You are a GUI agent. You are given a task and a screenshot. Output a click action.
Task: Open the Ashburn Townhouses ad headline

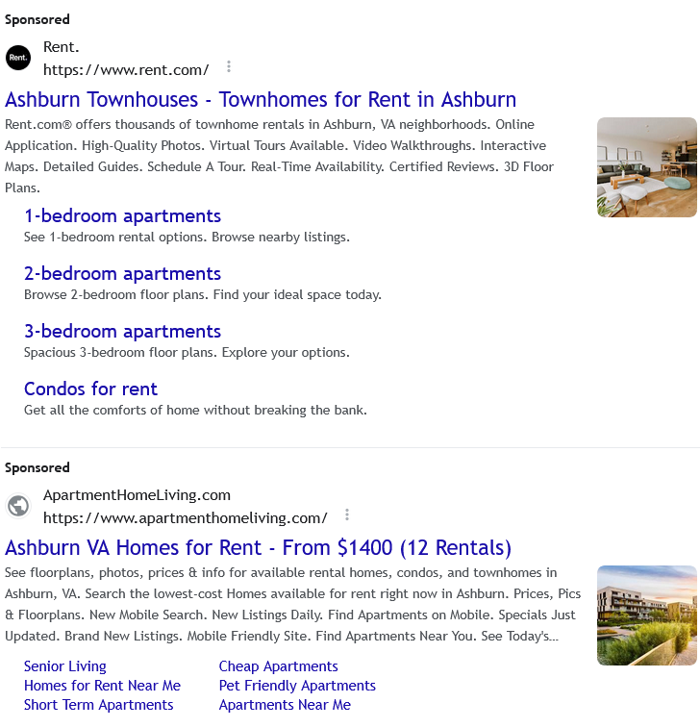[x=261, y=100]
